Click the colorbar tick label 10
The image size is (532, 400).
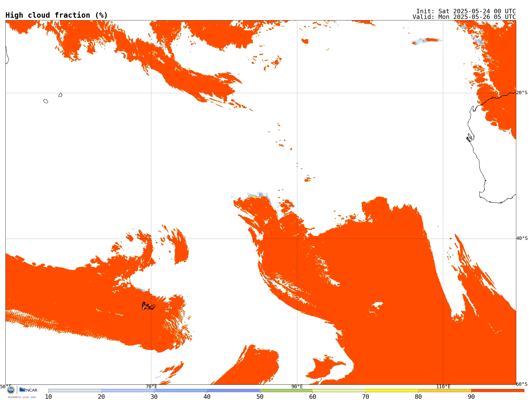coord(49,397)
